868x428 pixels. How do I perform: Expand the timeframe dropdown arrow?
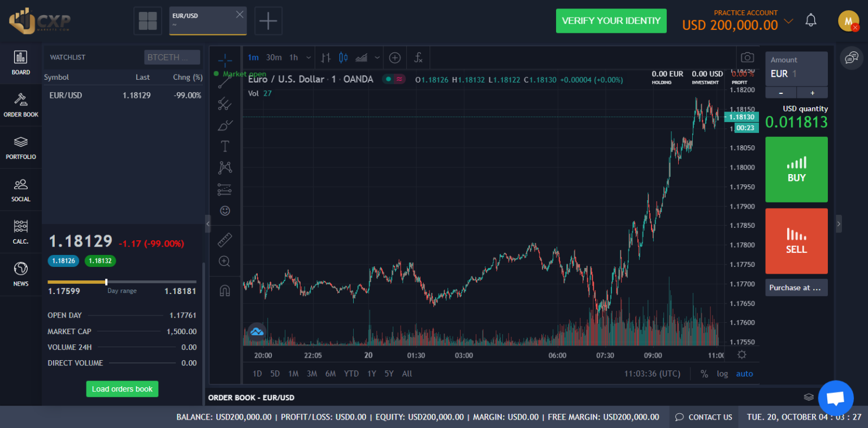(x=309, y=57)
